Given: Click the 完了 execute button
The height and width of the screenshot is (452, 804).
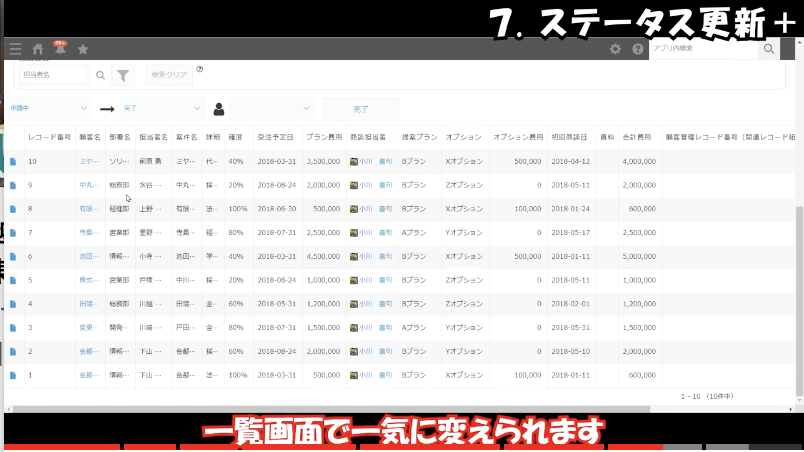Looking at the screenshot, I should coord(360,108).
